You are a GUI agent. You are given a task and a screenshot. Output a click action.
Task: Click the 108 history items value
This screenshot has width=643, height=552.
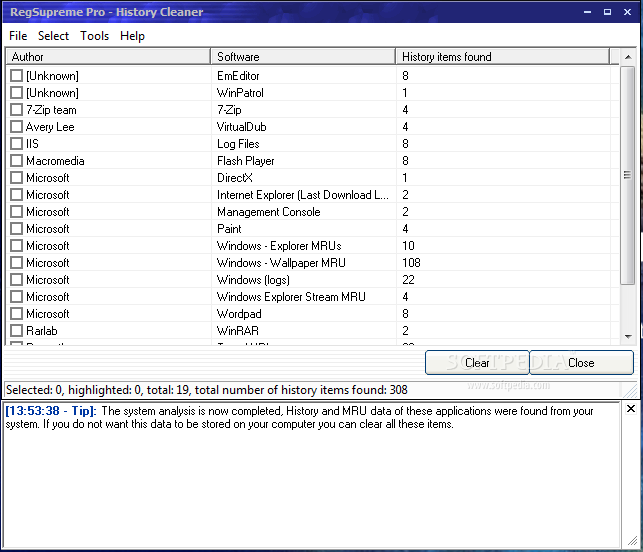pyautogui.click(x=411, y=263)
